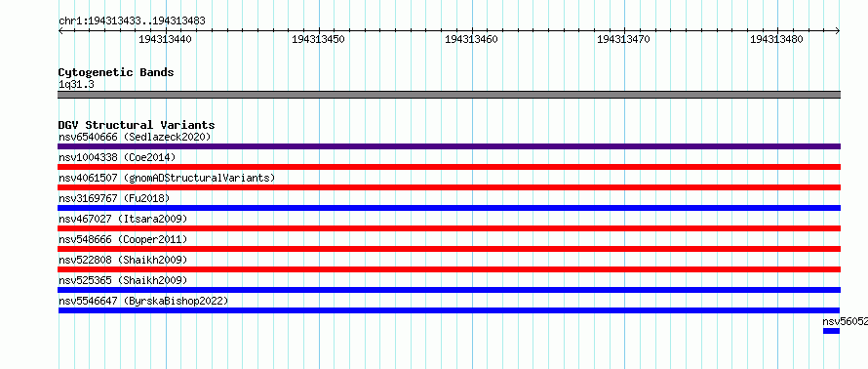Click the left arrow of the coordinate ruler

point(60,30)
